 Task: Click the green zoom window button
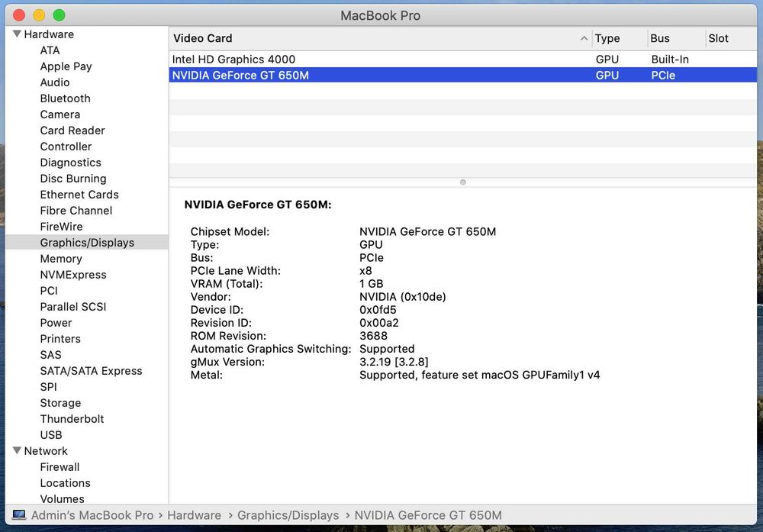point(59,15)
